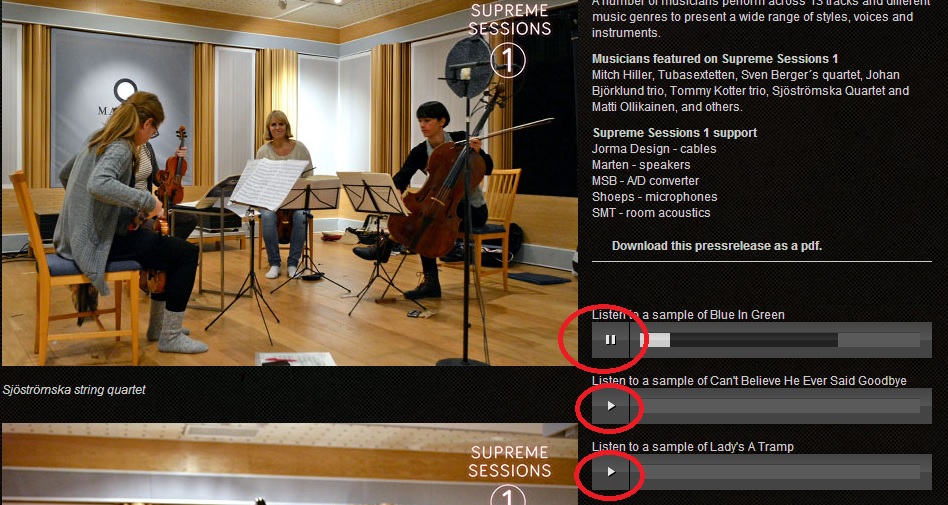948x505 pixels.
Task: Click the Supreme Sessions 1 support heading
Action: point(675,133)
